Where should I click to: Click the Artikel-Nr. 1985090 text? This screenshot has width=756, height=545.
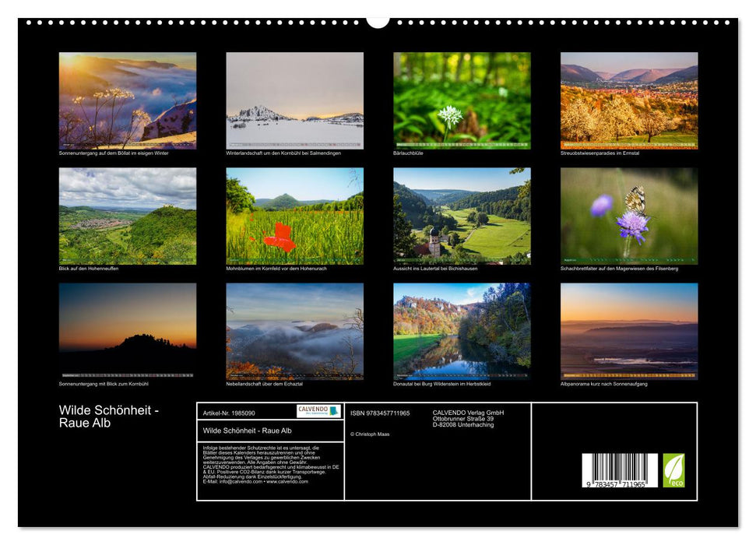[x=229, y=413]
